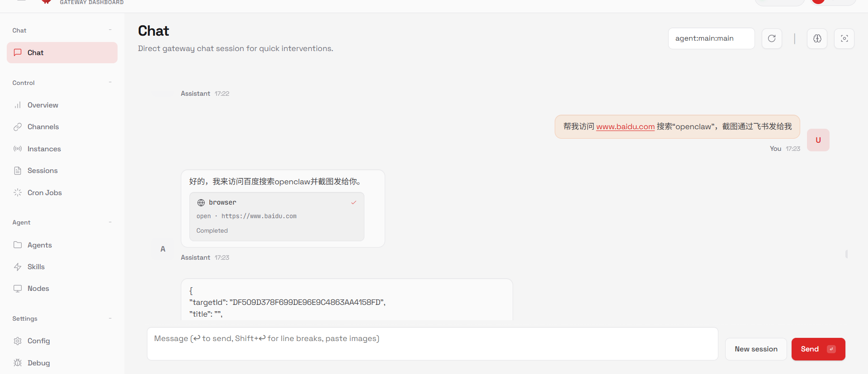Click the browser tool card title

point(222,202)
